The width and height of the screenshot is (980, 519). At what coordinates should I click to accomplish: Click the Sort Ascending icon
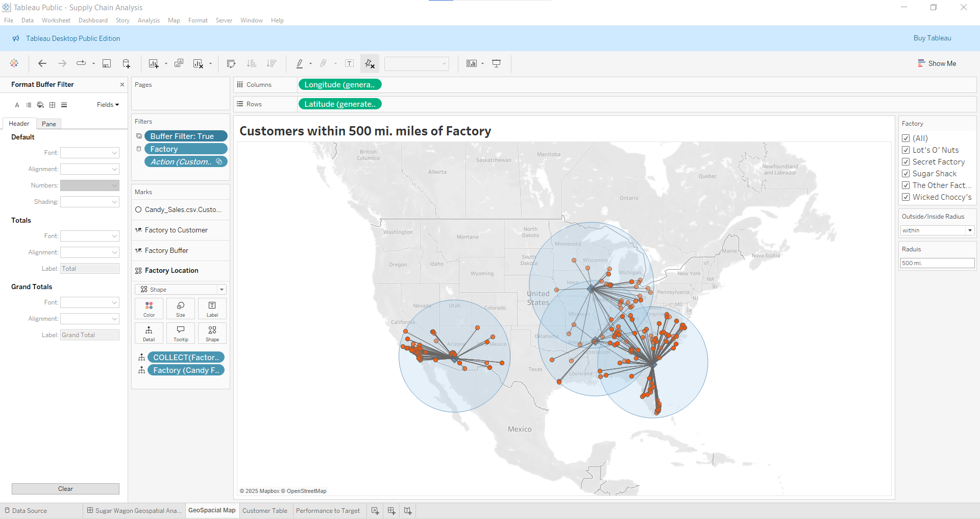click(251, 63)
